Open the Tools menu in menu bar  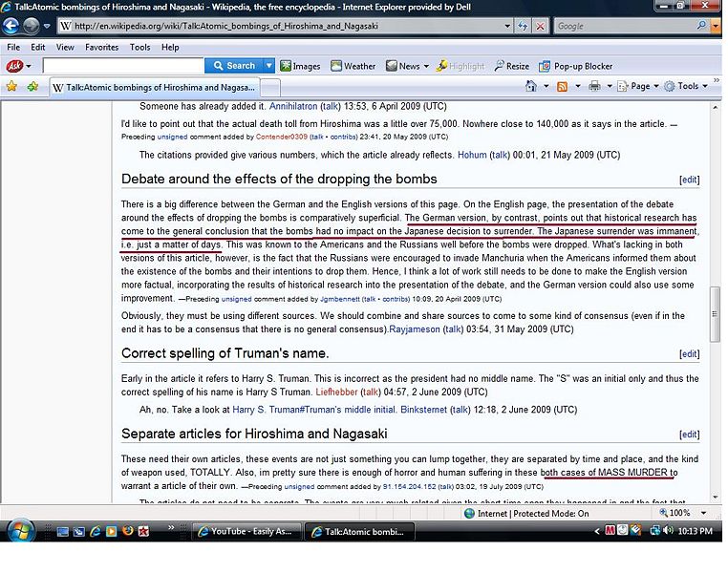pos(139,48)
